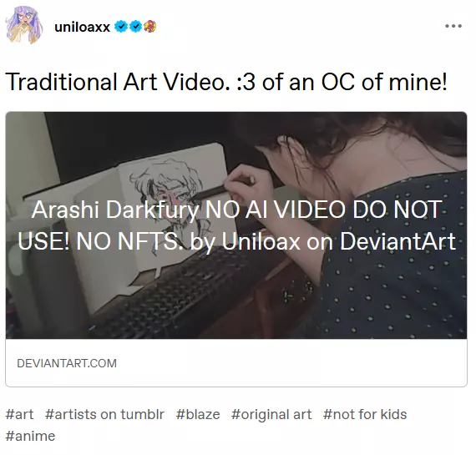Click the second blue checkmark badge
Image resolution: width=476 pixels, height=455 pixels.
(x=135, y=27)
